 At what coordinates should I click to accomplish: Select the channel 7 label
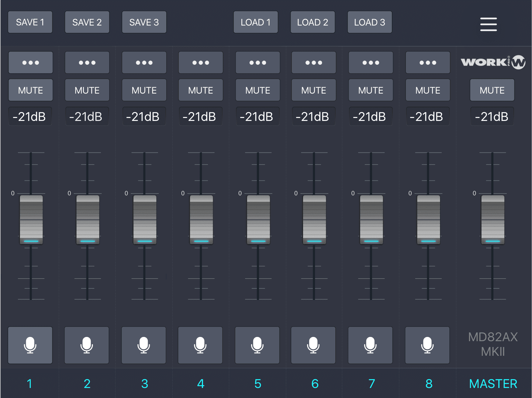click(371, 384)
